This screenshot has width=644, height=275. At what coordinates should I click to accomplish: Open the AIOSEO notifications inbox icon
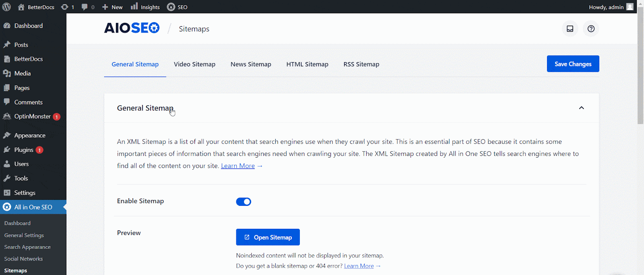[570, 29]
